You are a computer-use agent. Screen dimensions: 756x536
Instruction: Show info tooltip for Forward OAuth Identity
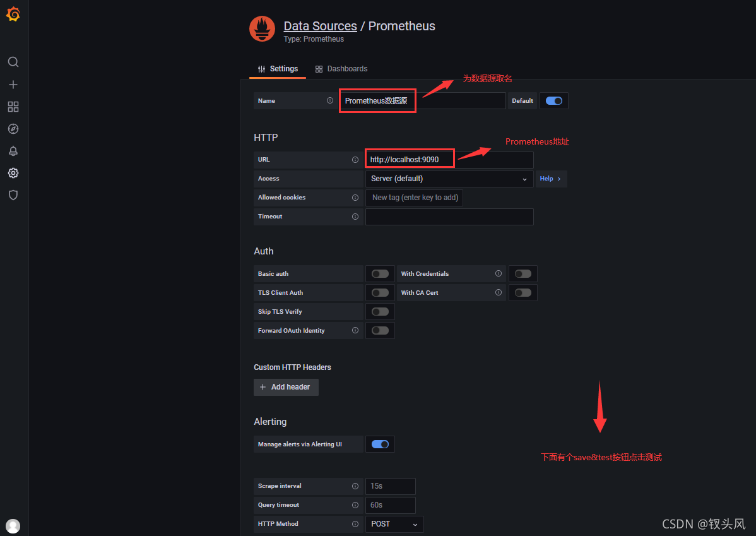(355, 330)
